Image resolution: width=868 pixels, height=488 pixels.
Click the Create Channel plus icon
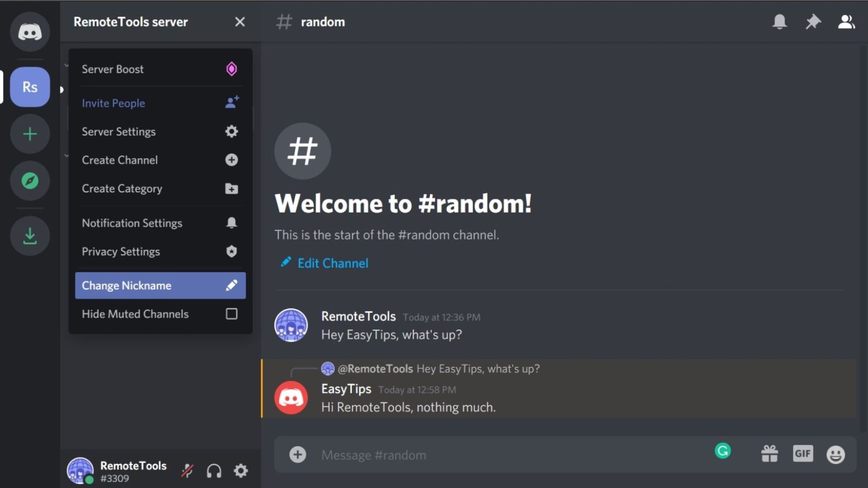[x=231, y=160]
